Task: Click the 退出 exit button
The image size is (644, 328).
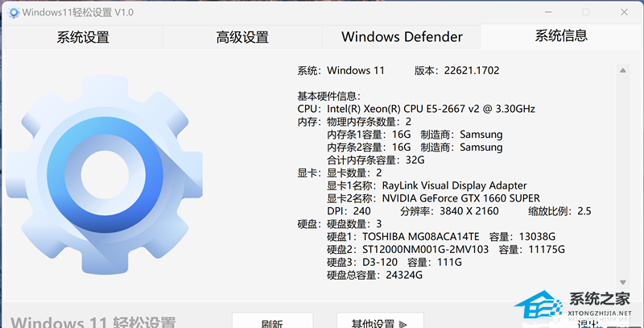Action: pos(588,323)
